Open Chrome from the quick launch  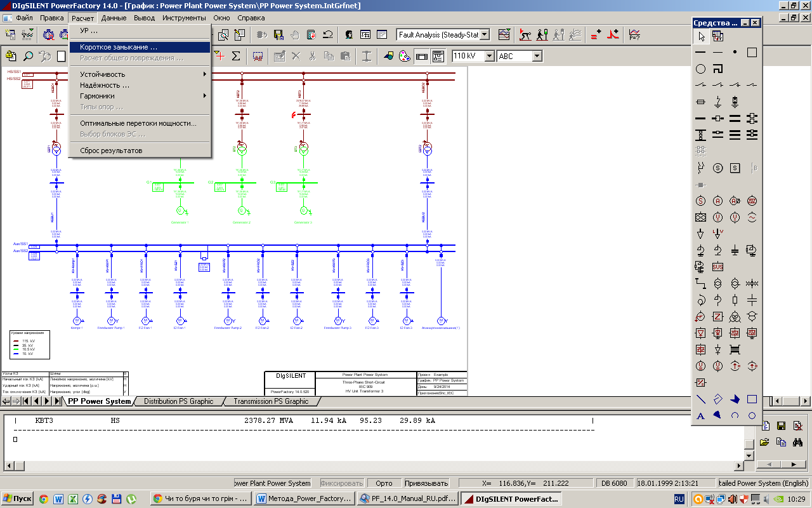(44, 498)
